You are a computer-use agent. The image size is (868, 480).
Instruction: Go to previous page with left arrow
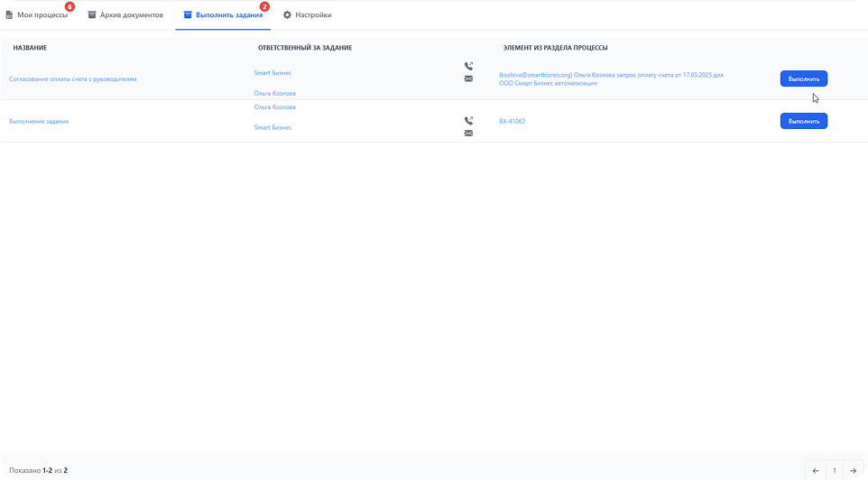coord(816,470)
